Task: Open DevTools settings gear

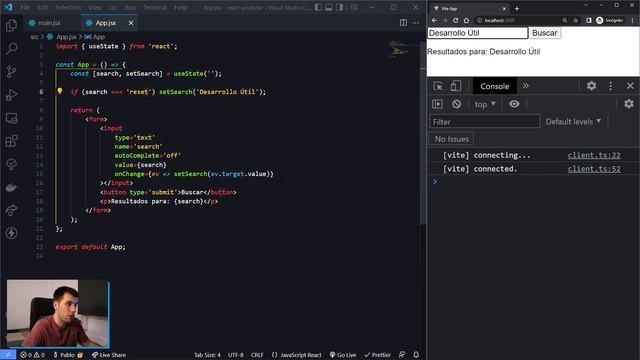Action: [591, 86]
